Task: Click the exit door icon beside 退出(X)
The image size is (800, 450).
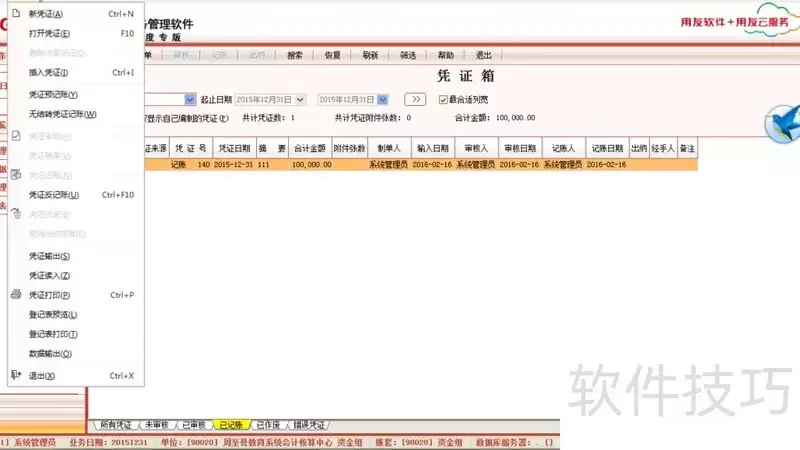Action: pos(16,375)
